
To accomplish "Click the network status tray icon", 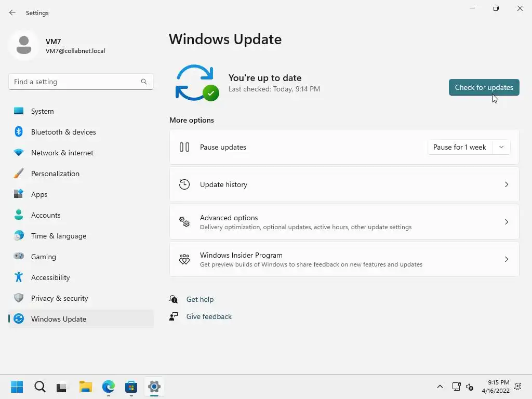I will point(456,387).
